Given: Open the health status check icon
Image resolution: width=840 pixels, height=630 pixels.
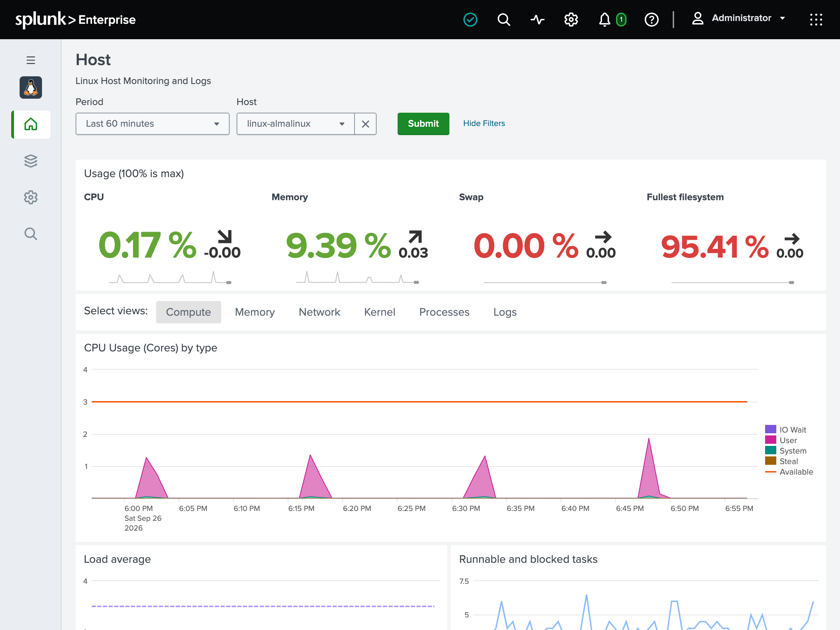Looking at the screenshot, I should click(x=470, y=19).
